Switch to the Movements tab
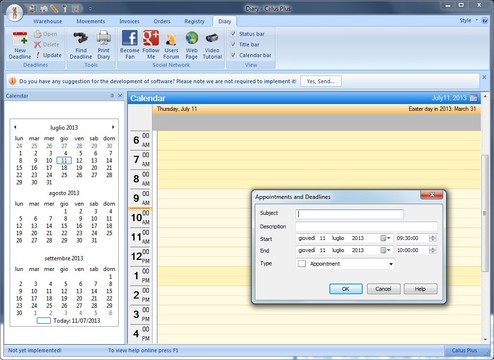The image size is (494, 360). pyautogui.click(x=91, y=21)
